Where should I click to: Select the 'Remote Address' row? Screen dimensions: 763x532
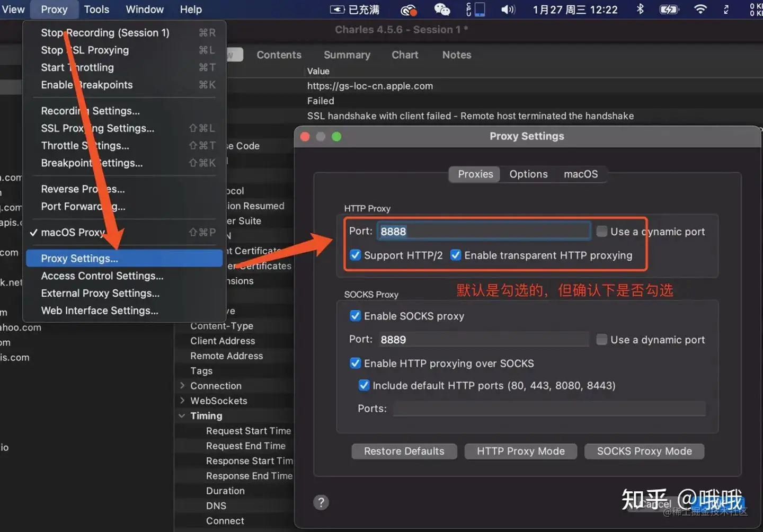pyautogui.click(x=226, y=356)
